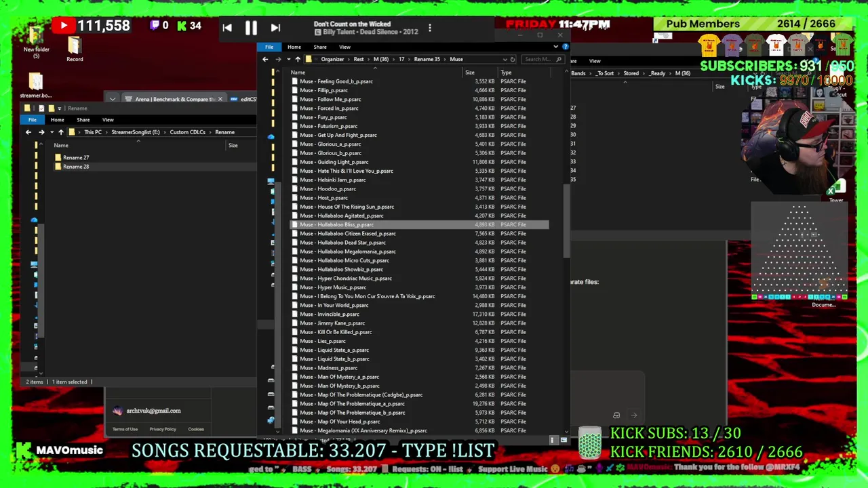868x488 pixels.
Task: Go up one folder level in Muse window
Action: 298,59
